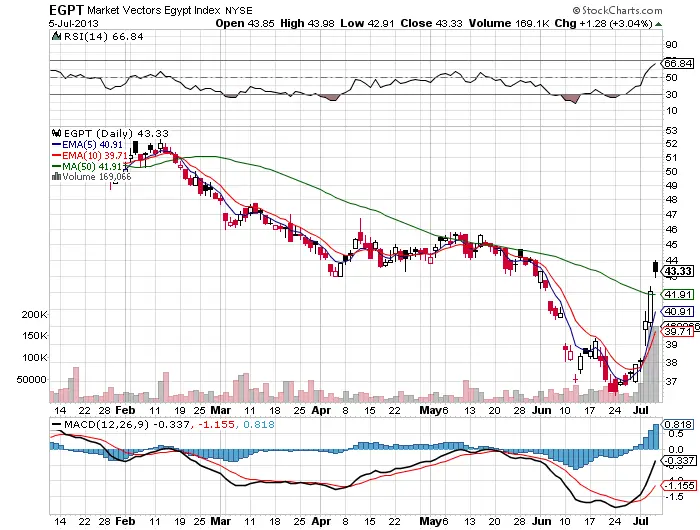Click May6 on the MACD panel date axis
The width and height of the screenshot is (700, 530).
point(433,521)
